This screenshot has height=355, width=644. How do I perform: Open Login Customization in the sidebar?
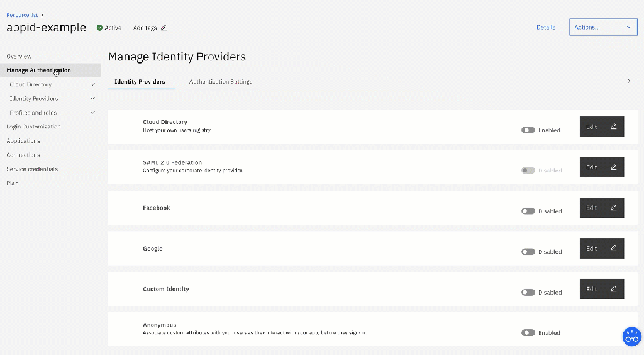pos(33,127)
